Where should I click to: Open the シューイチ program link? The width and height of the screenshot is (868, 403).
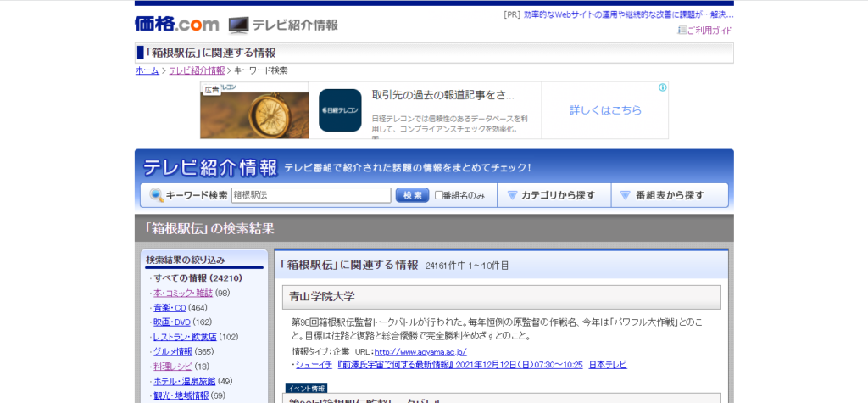click(x=314, y=365)
